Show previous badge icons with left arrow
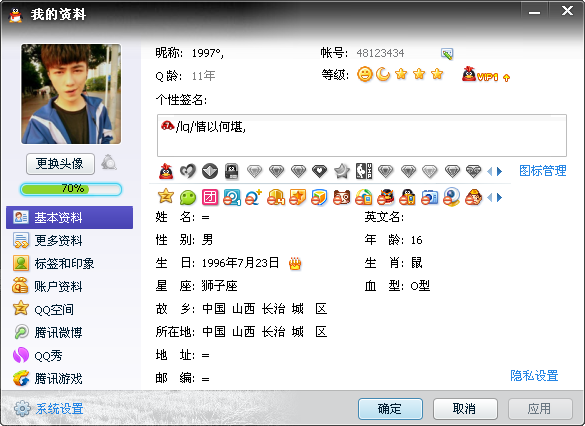 pyautogui.click(x=489, y=171)
